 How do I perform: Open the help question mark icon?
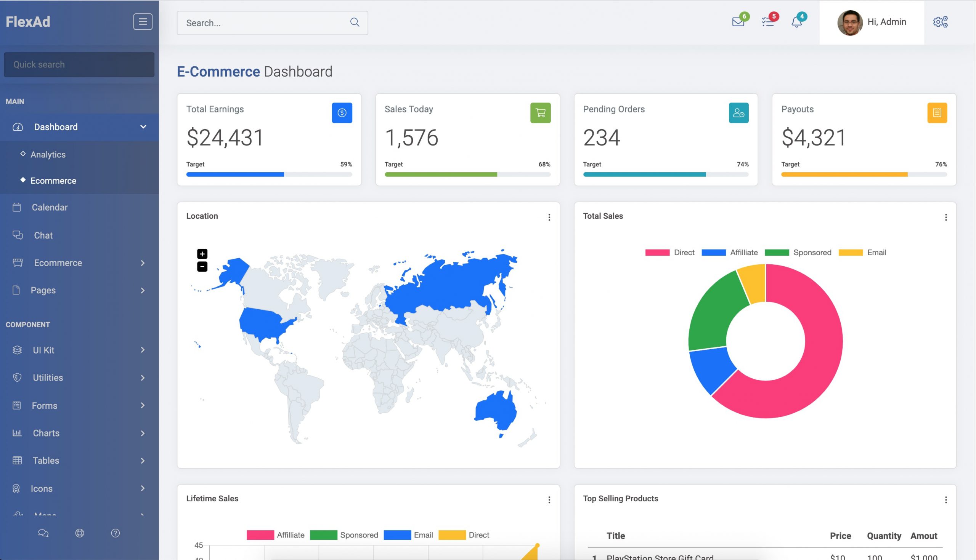[x=116, y=533]
